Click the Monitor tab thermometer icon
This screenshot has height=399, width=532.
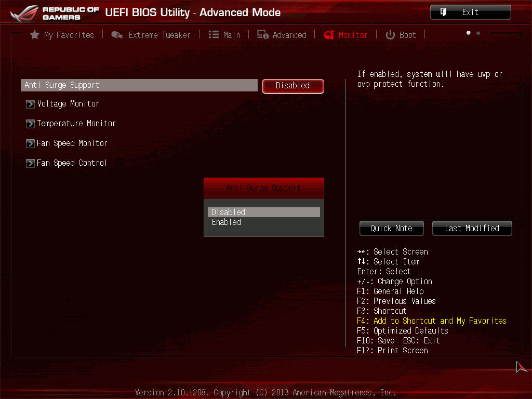click(x=329, y=35)
